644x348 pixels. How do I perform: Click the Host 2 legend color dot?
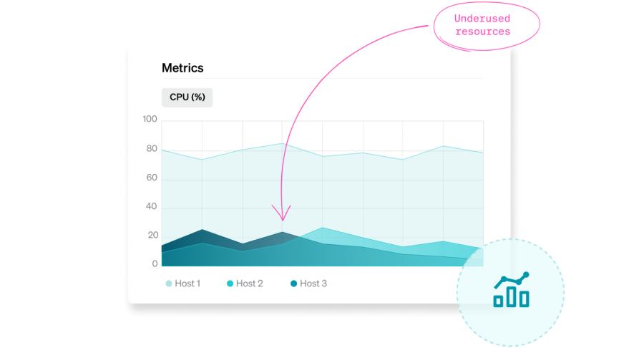230,284
